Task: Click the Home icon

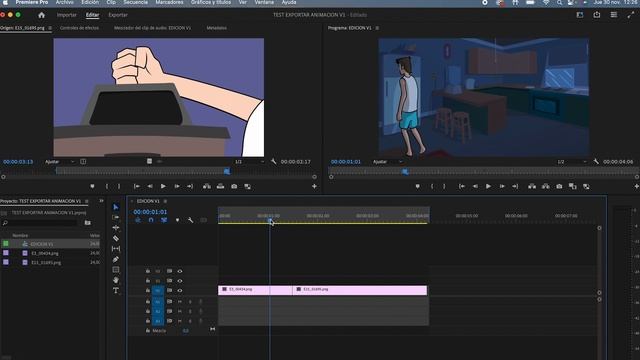Action: click(41, 15)
